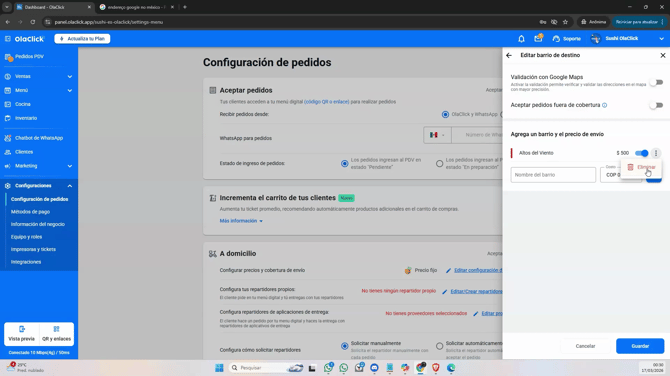Select OlaClick y WhatsApp radio option
The height and width of the screenshot is (376, 670).
pyautogui.click(x=445, y=115)
